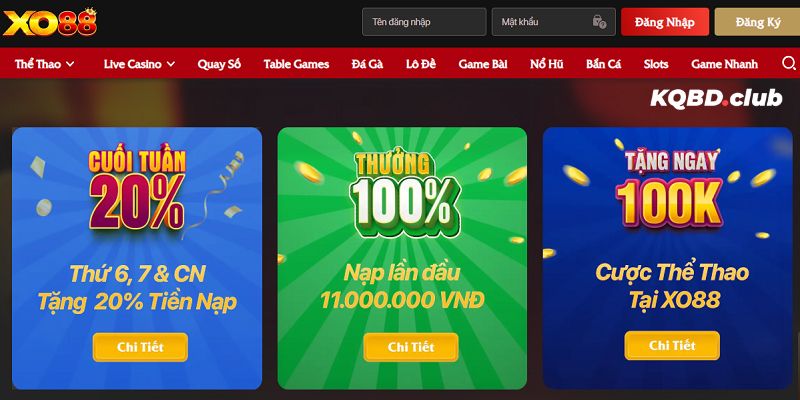Toggle password visibility lock icon
This screenshot has width=800, height=400.
coord(599,22)
